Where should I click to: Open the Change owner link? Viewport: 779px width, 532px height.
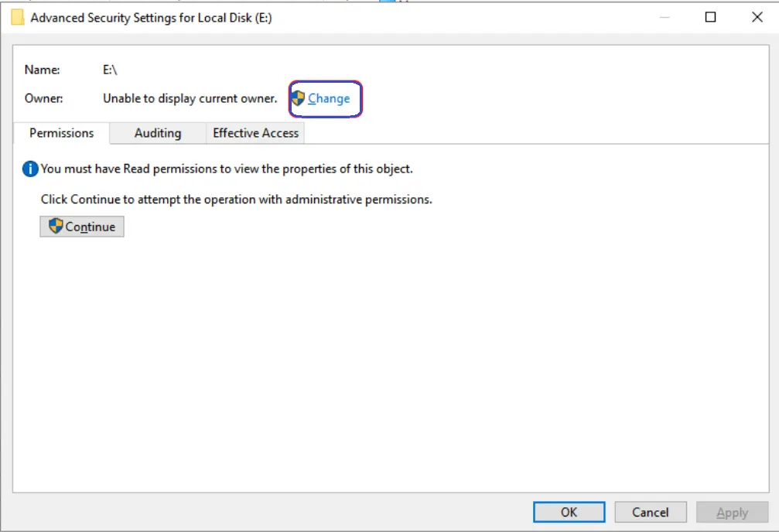point(329,99)
